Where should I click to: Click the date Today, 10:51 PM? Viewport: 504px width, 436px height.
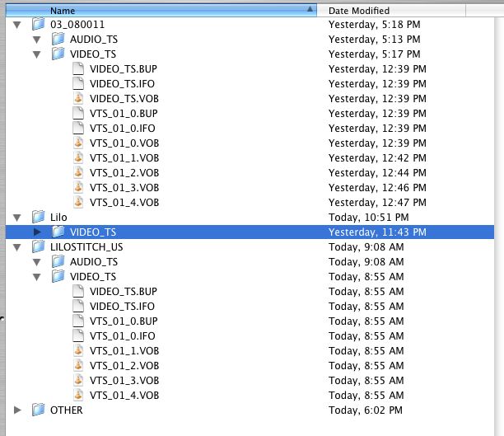click(369, 218)
